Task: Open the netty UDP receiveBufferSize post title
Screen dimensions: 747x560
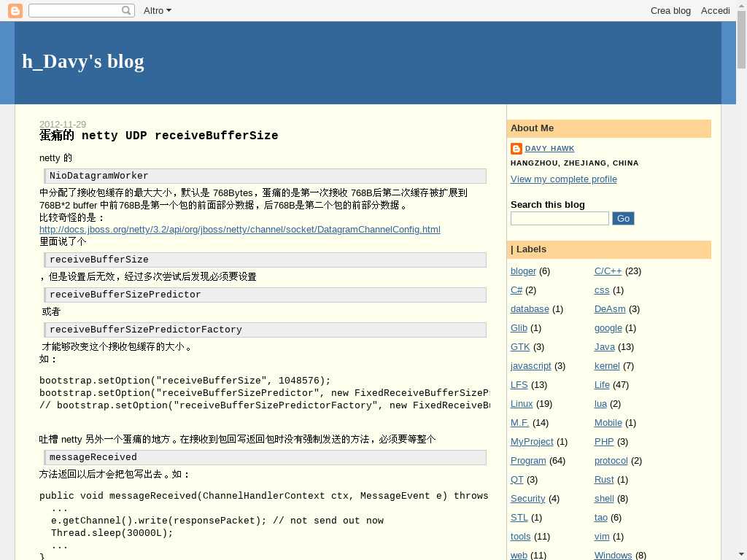Action: pos(158,135)
